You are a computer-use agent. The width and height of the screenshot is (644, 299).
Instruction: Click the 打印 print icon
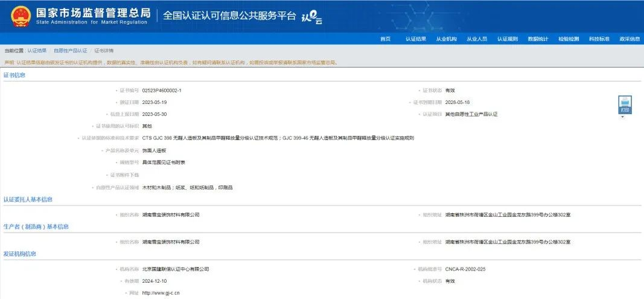click(x=625, y=104)
